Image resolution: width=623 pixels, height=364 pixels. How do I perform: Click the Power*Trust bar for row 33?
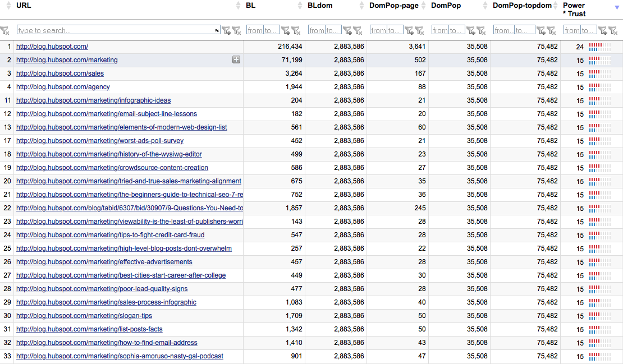[600, 357]
